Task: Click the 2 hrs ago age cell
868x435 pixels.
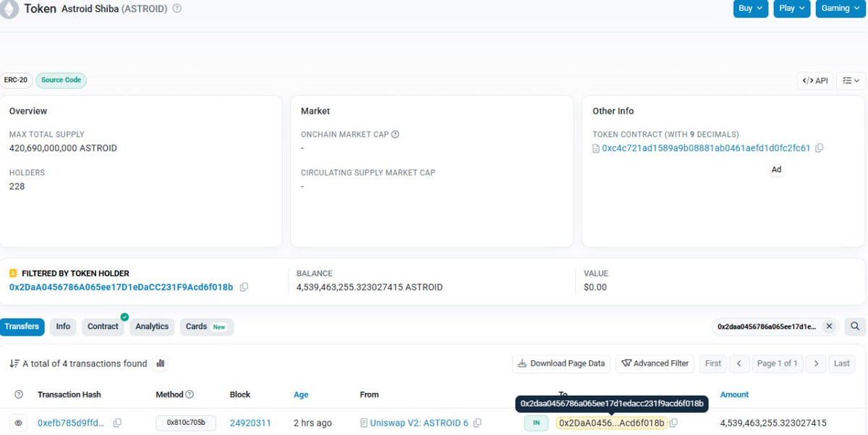Action: pos(312,423)
